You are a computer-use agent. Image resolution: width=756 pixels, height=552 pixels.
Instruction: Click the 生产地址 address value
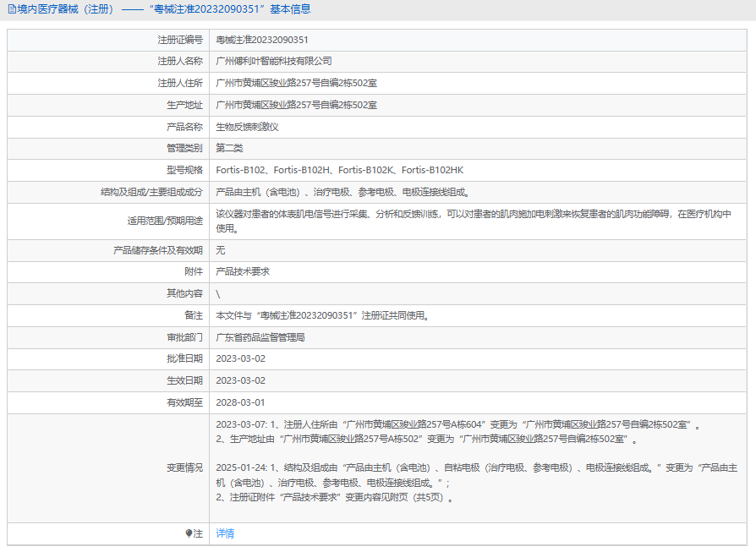297,105
